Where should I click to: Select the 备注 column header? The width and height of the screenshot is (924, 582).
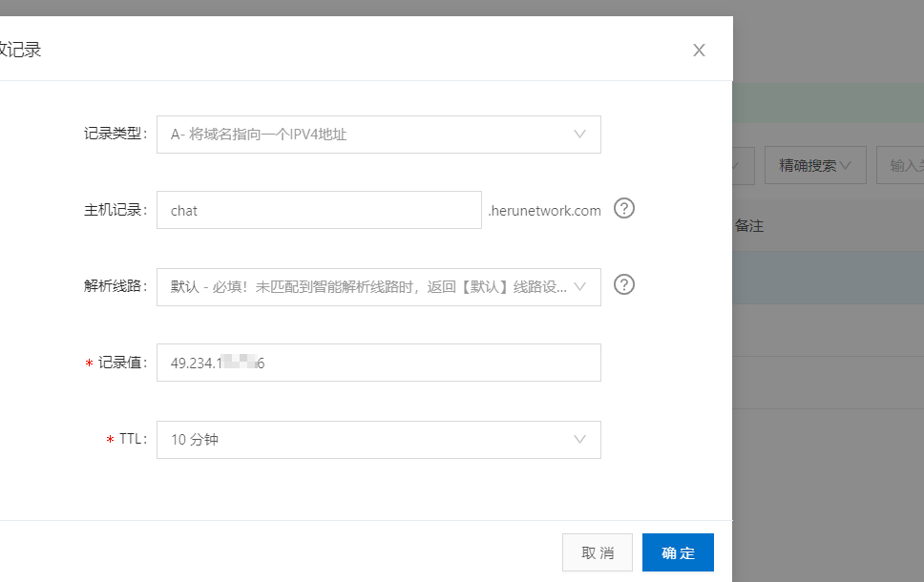[749, 226]
